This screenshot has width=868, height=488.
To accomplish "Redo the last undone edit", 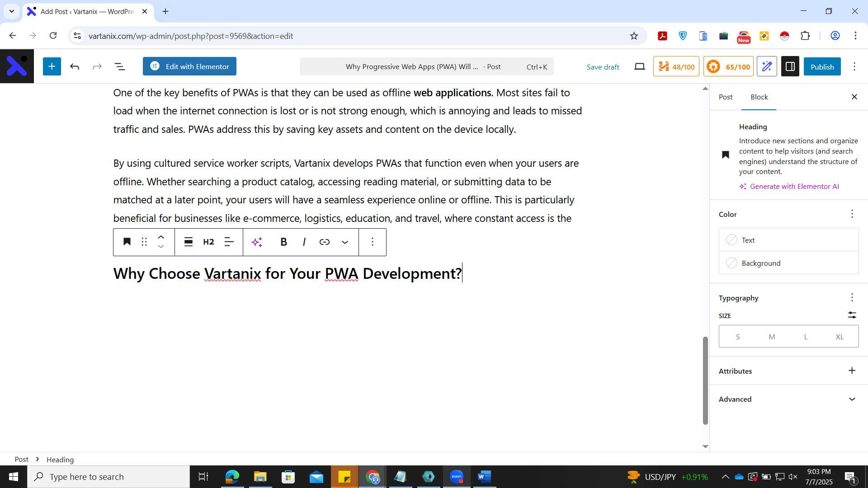I will pyautogui.click(x=97, y=66).
